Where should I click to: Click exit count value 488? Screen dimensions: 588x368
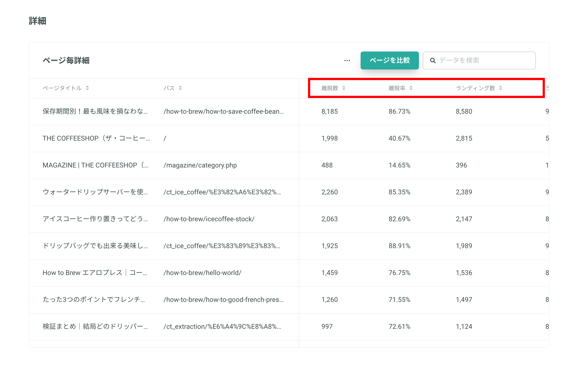(x=327, y=165)
